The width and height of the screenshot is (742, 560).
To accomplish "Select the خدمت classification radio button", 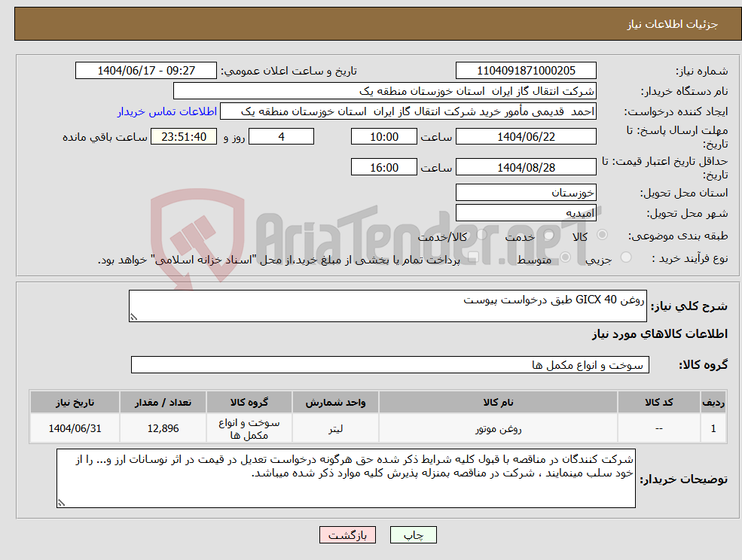I will 548,236.
